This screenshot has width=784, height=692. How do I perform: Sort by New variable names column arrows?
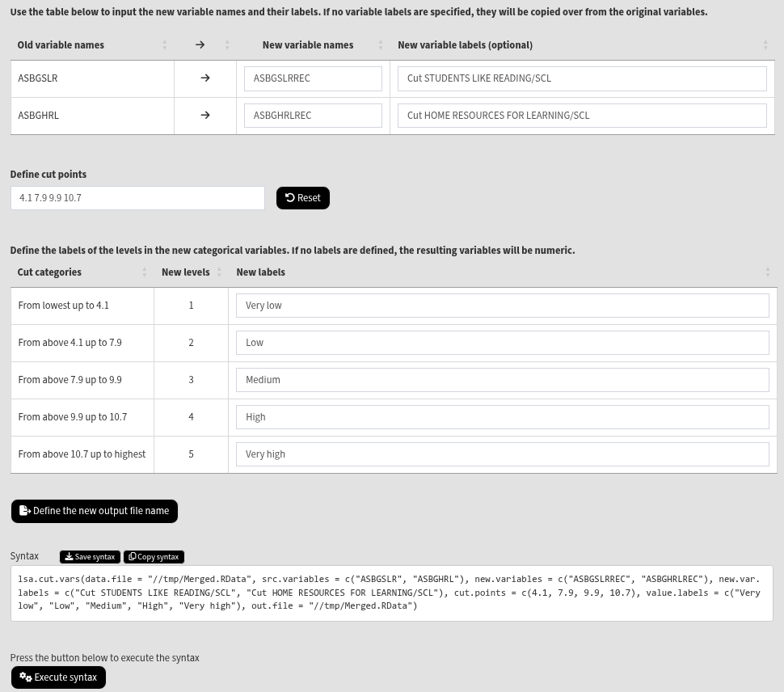click(x=380, y=45)
